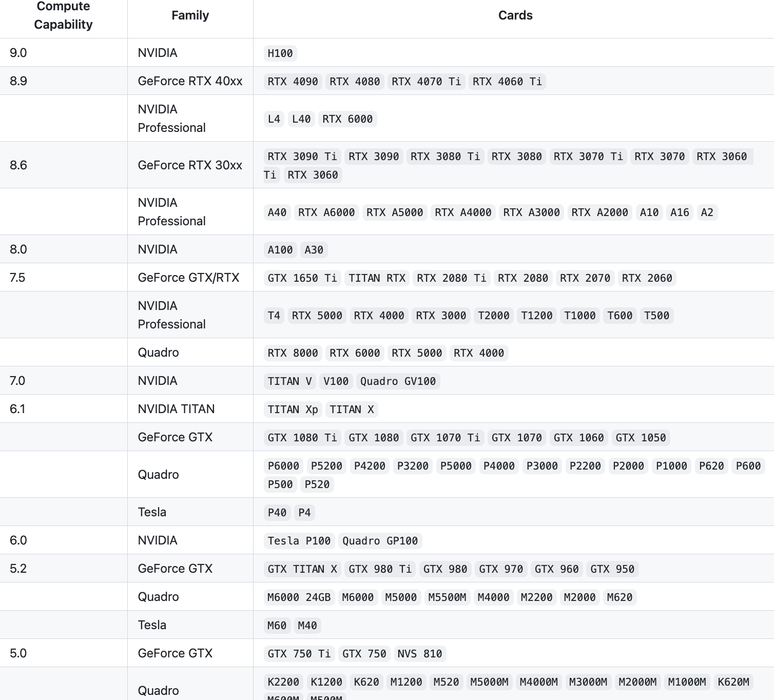The width and height of the screenshot is (774, 700).
Task: Select the Quadro GV100 card tag
Action: tap(398, 381)
